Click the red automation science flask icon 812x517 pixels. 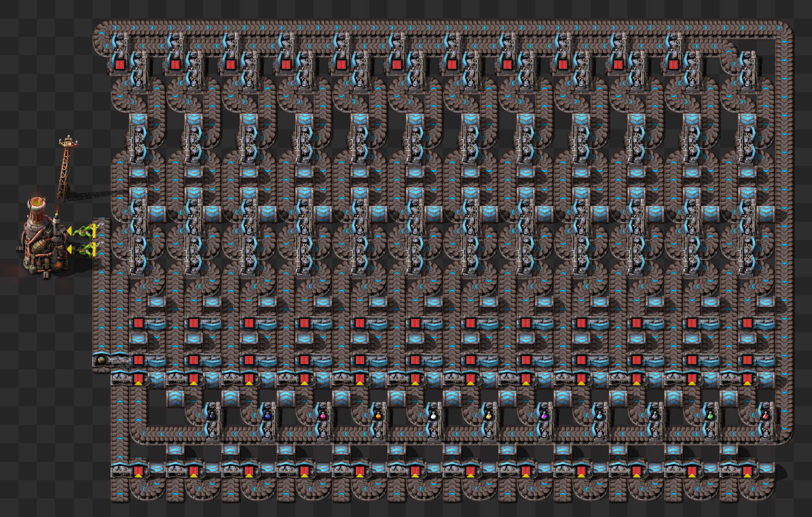click(x=765, y=415)
